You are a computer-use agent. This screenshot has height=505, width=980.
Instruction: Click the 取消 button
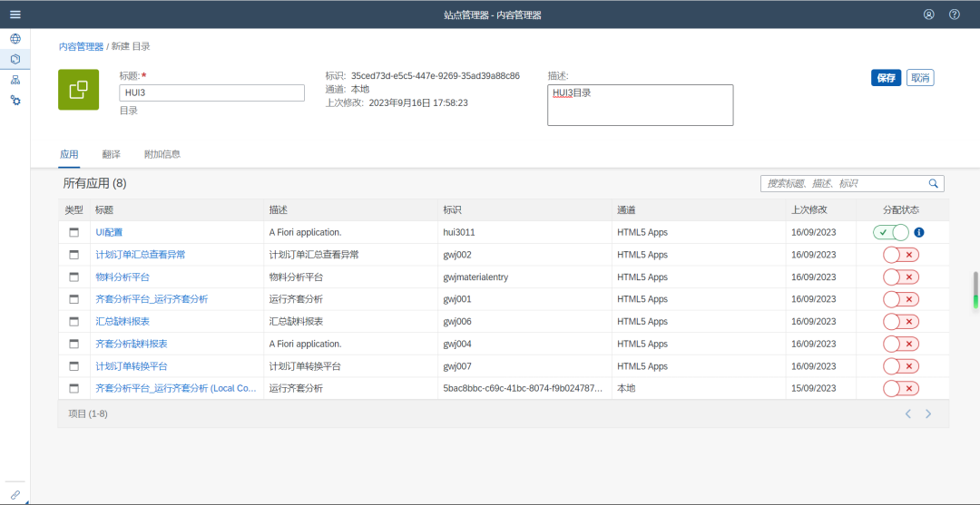[920, 78]
